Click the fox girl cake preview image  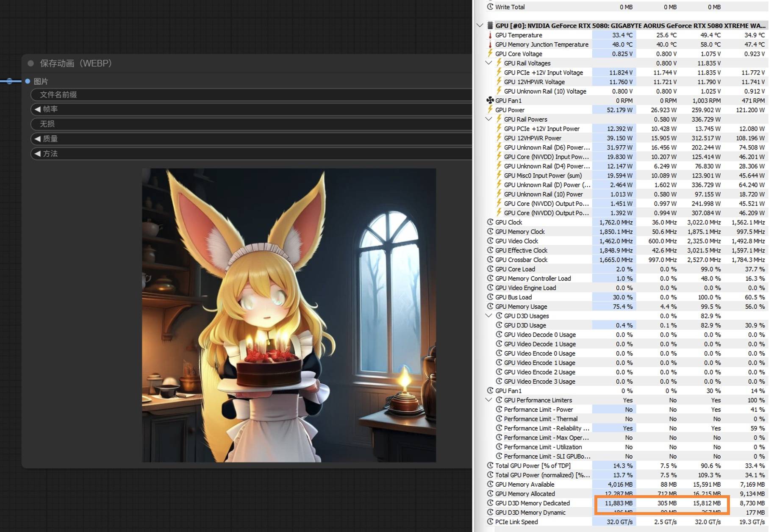[289, 315]
